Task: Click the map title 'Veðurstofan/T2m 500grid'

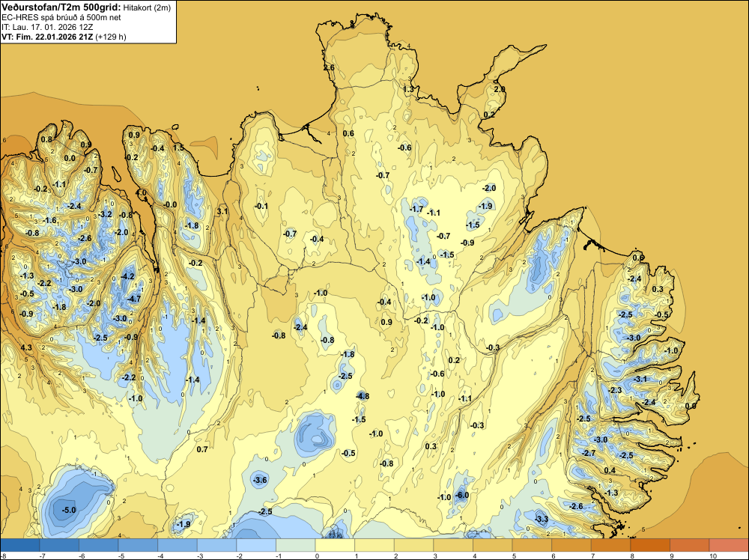Action: (x=61, y=7)
